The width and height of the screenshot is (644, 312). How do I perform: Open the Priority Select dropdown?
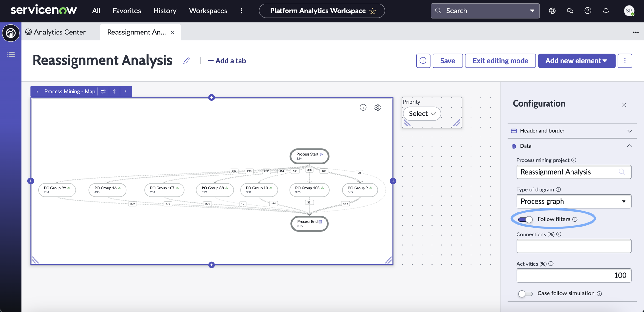tap(422, 114)
